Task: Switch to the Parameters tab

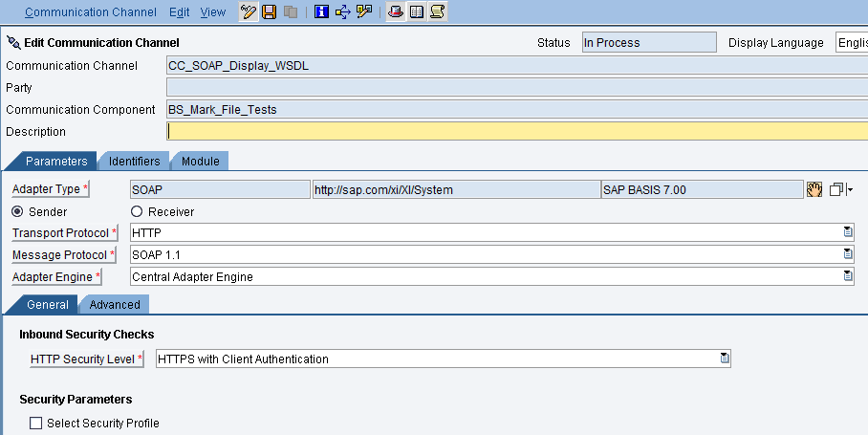Action: [55, 161]
